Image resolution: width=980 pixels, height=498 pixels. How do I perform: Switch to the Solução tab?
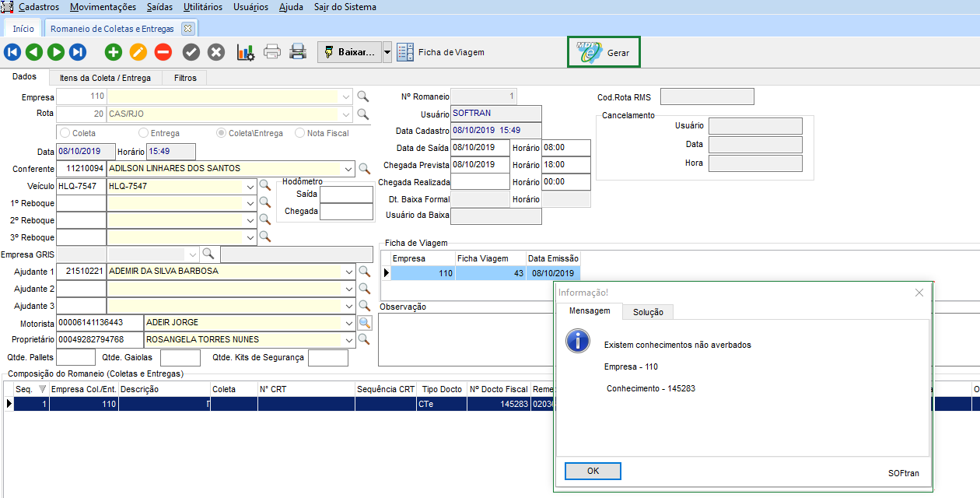click(x=648, y=312)
